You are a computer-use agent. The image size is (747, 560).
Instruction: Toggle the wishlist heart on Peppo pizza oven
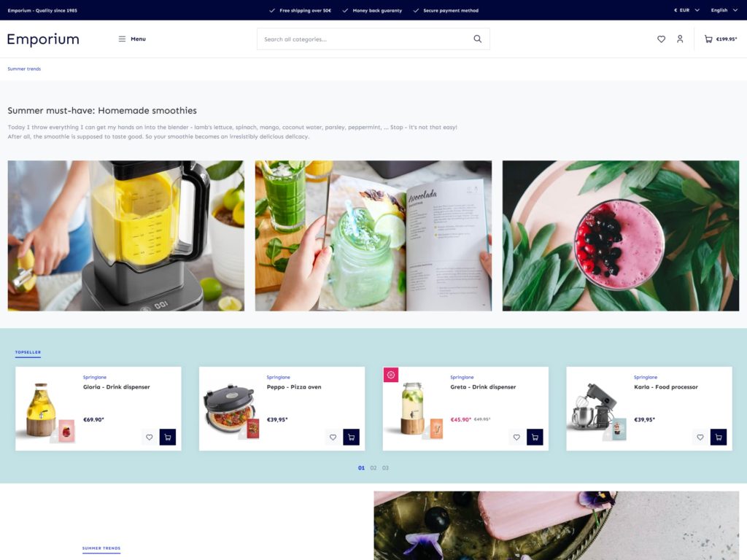pos(333,437)
